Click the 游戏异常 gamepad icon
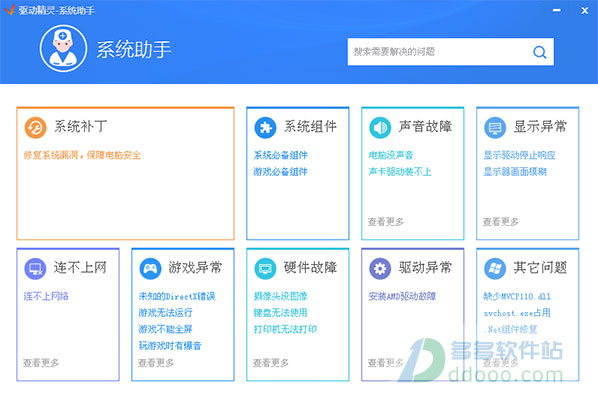 point(150,268)
